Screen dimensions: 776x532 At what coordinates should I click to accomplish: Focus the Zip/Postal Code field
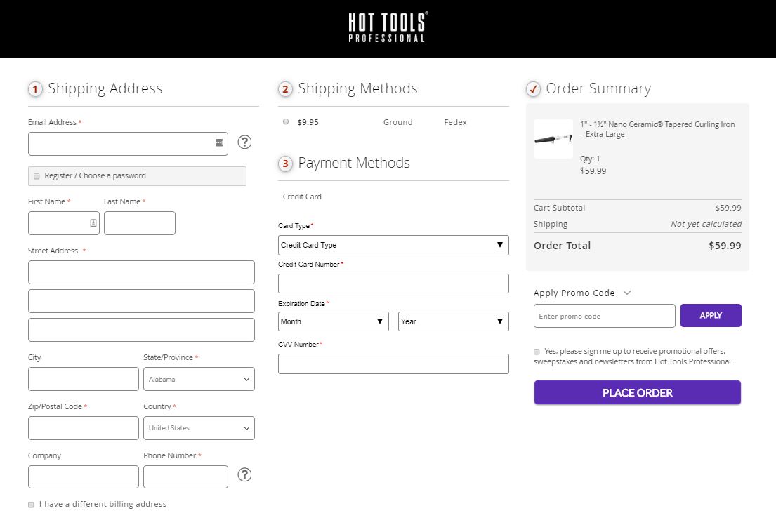click(x=84, y=428)
